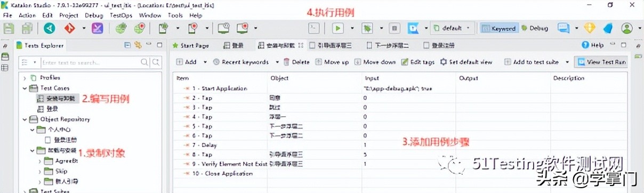
Task: Open the Action menu
Action: (27, 15)
